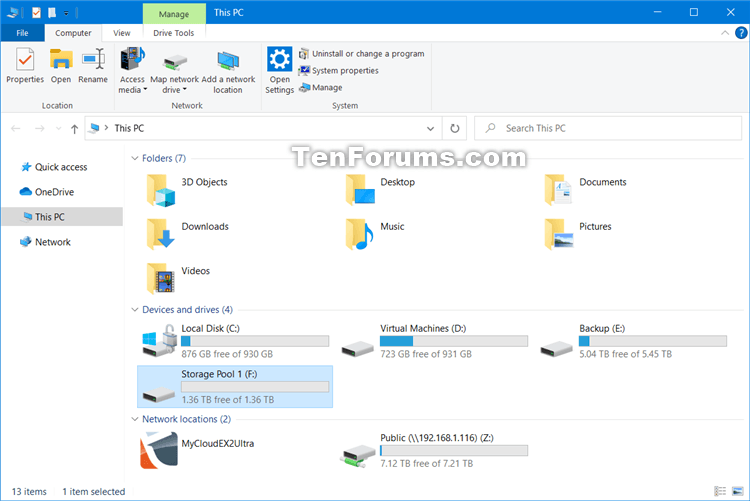Screen dimensions: 750x501
Task: Select Storage Pool 1 (F:) drive
Action: pos(235,387)
